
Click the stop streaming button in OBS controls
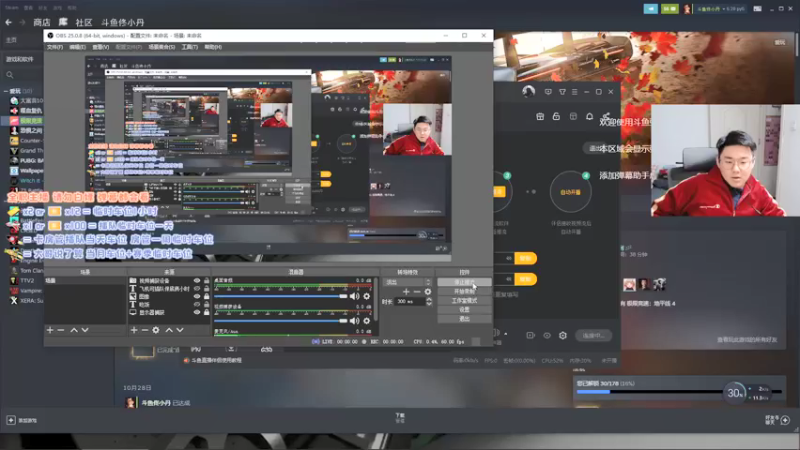[x=464, y=282]
